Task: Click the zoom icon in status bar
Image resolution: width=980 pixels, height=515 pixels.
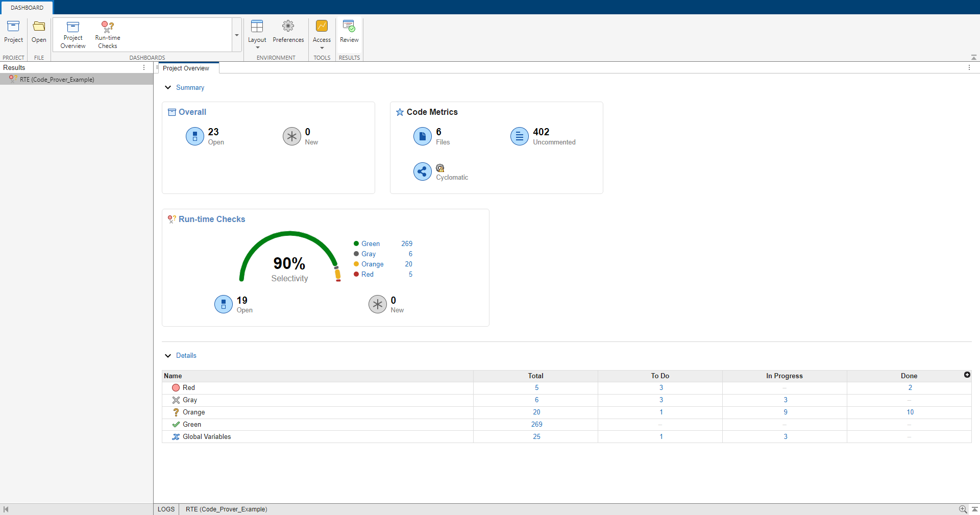Action: pyautogui.click(x=963, y=509)
